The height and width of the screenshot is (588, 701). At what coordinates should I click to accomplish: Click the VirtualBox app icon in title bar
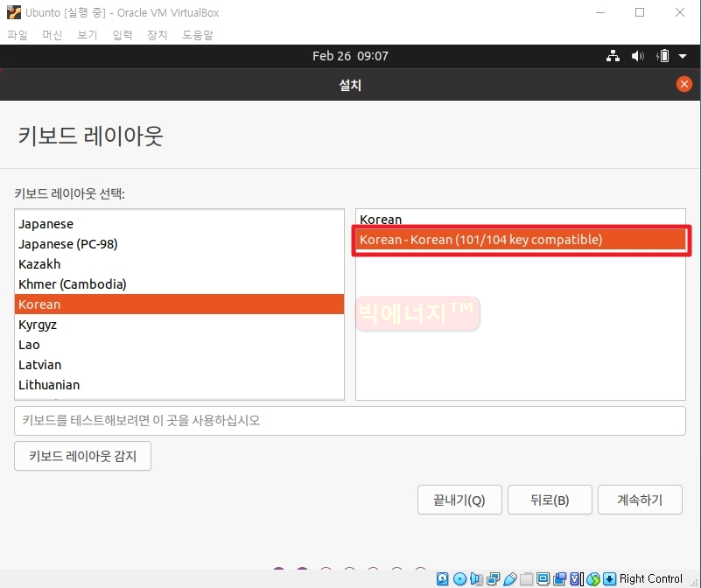[x=14, y=12]
